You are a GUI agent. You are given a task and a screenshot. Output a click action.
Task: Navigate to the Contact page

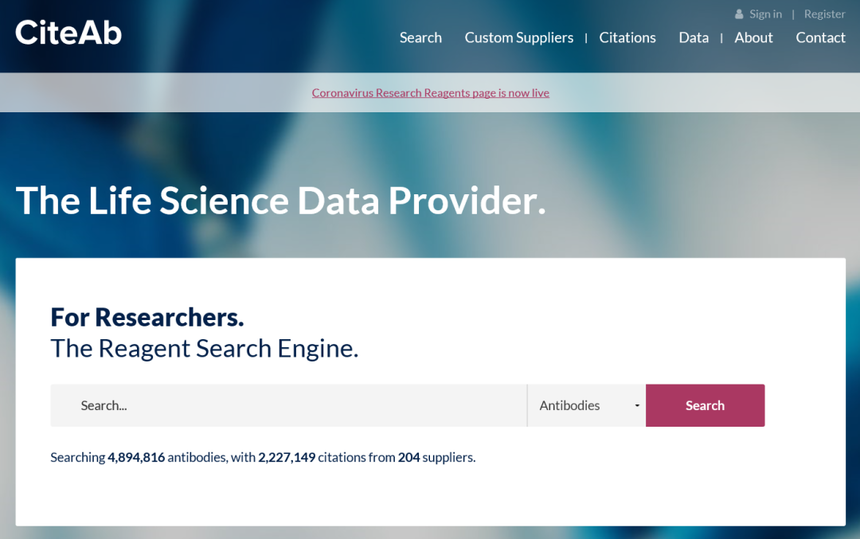820,37
